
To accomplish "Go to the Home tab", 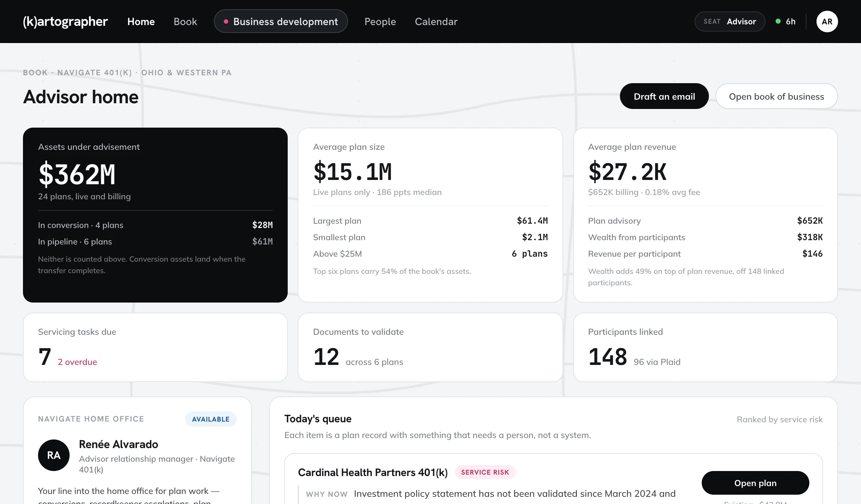I will point(141,22).
